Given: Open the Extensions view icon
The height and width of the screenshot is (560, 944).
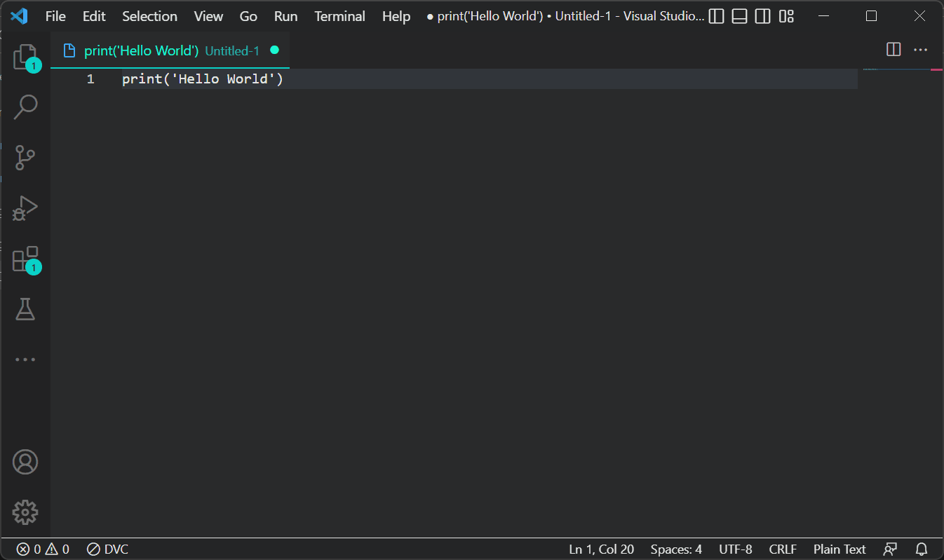Looking at the screenshot, I should (25, 259).
